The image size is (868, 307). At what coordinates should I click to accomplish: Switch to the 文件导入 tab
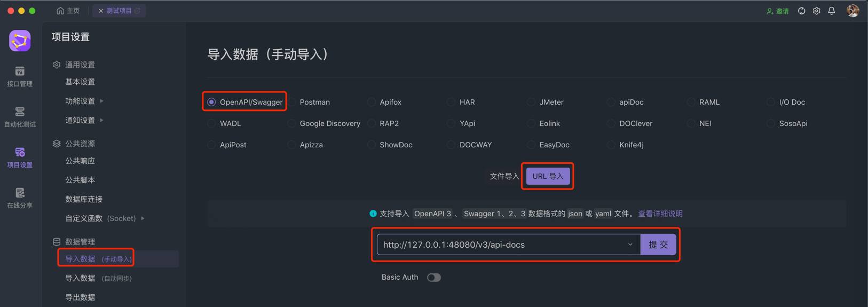[504, 176]
